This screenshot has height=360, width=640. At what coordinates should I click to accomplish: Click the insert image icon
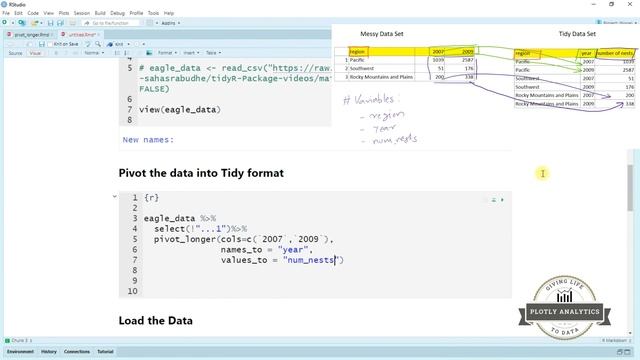(x=149, y=53)
